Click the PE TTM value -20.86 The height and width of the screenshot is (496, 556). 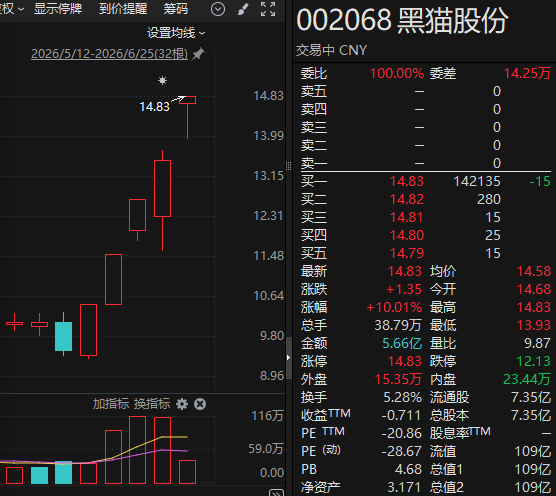point(401,433)
